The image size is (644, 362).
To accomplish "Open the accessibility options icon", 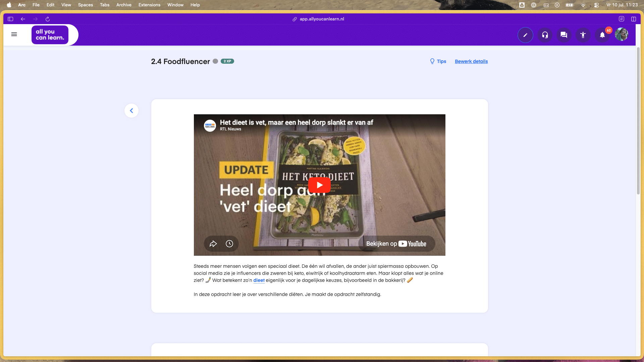I will (583, 35).
